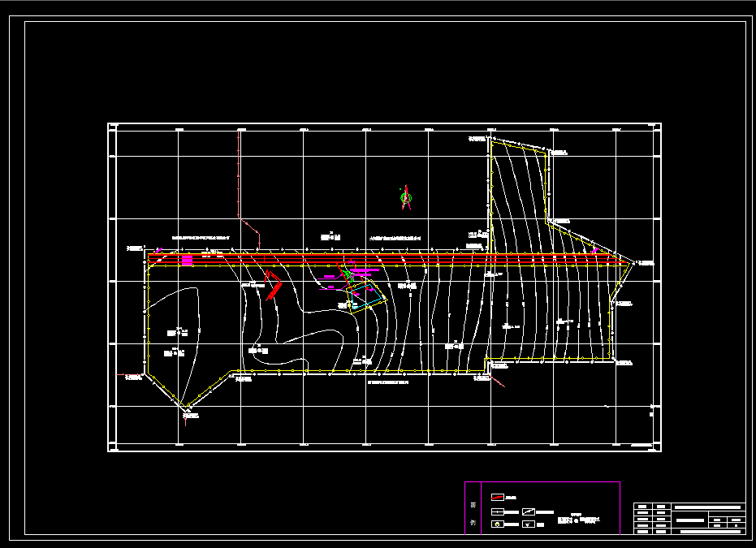Image resolution: width=756 pixels, height=548 pixels.
Task: Select the cyan quadrilateral in the drawing
Action: (x=367, y=296)
